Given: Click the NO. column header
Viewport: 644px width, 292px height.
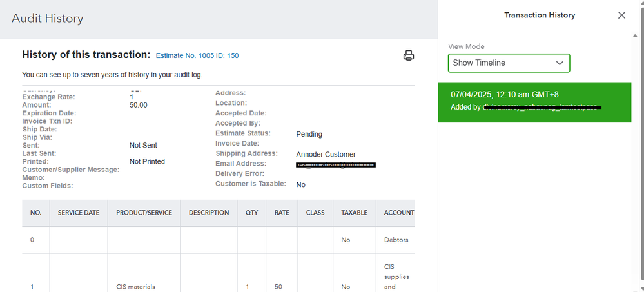Looking at the screenshot, I should tap(36, 213).
